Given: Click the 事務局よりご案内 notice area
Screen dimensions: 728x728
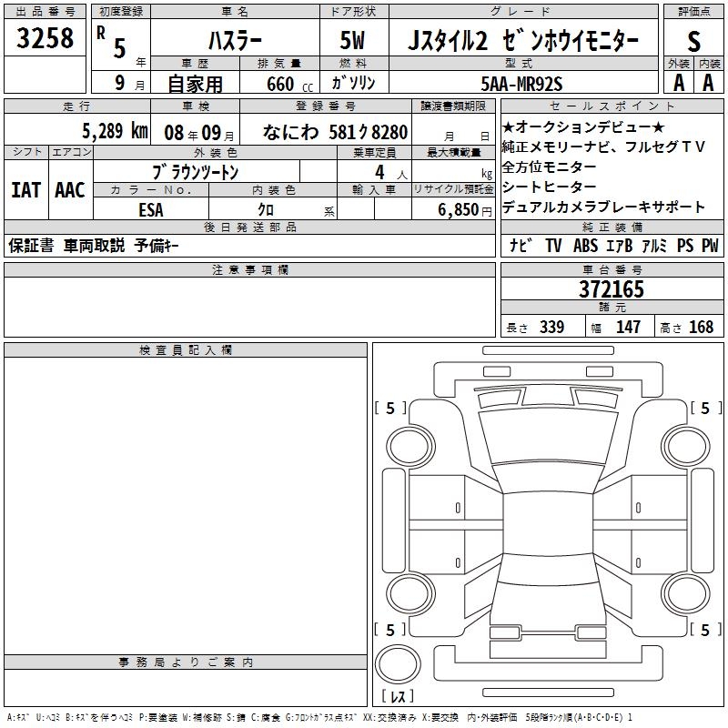Looking at the screenshot, I should [186, 688].
